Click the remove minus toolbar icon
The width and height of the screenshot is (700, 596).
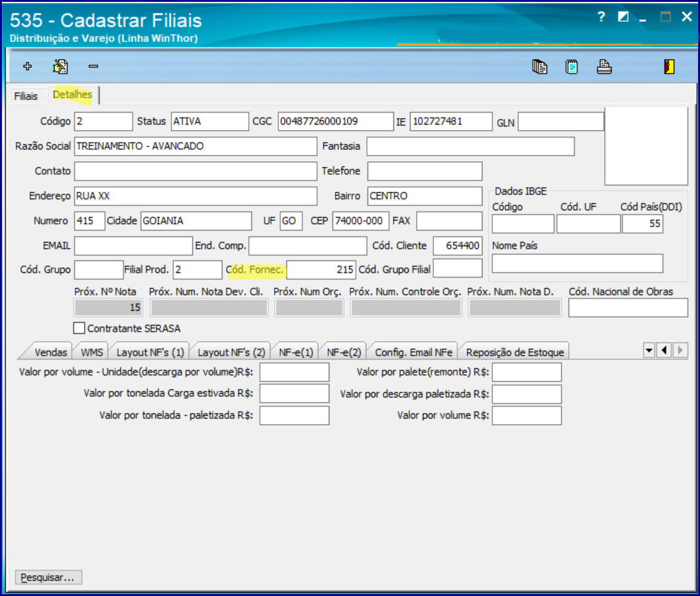pyautogui.click(x=93, y=66)
